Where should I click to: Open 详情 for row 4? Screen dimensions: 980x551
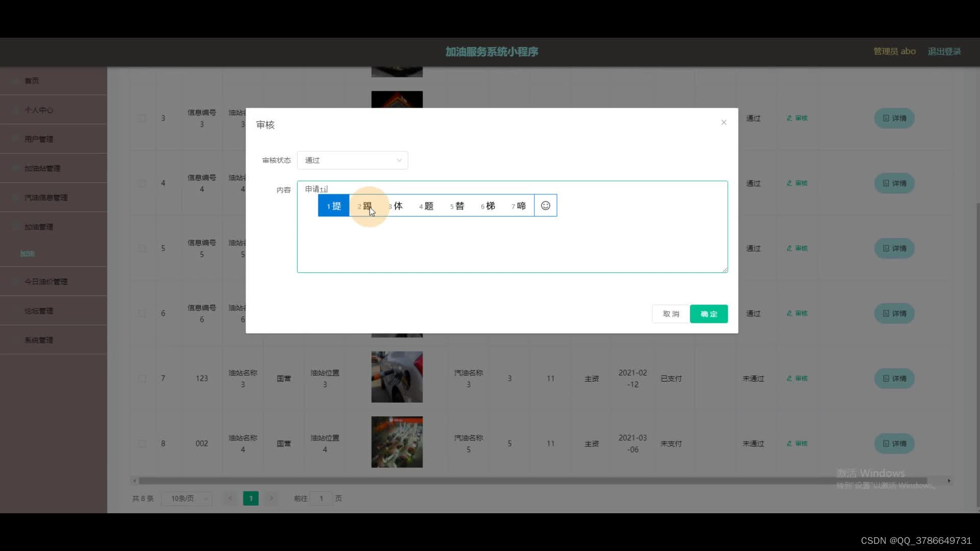[x=894, y=183]
